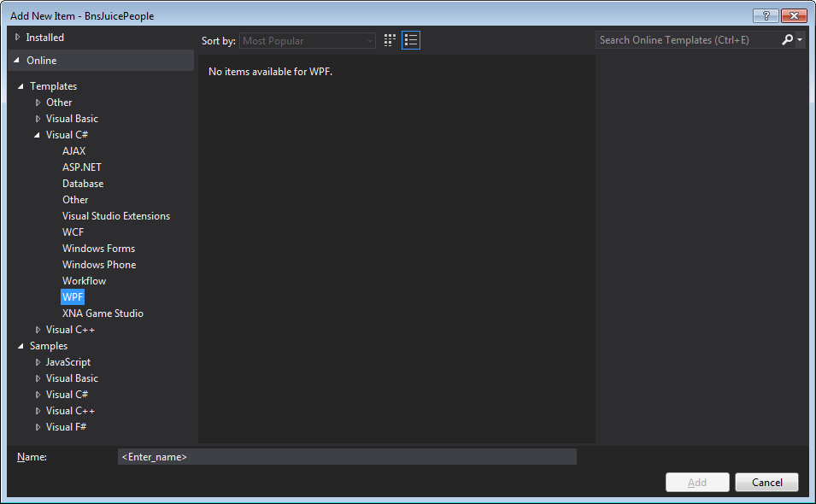Expand the Visual F# samples node
The image size is (816, 504).
coord(38,427)
